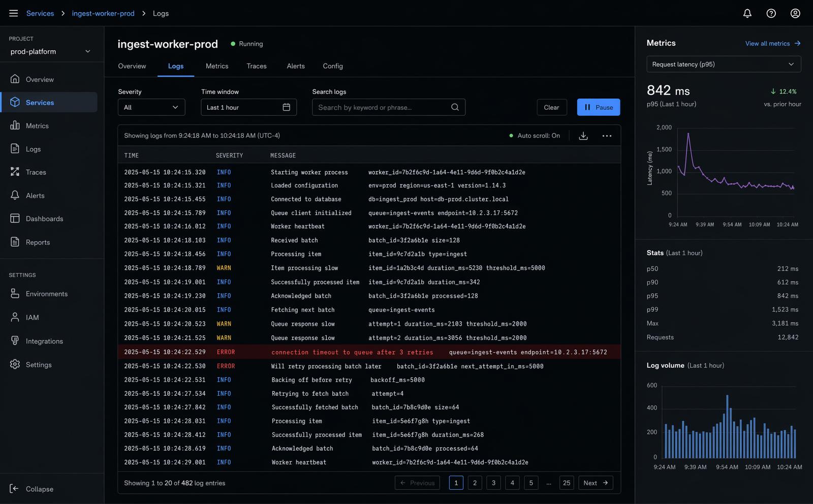Switch to the Alerts tab

coord(295,66)
